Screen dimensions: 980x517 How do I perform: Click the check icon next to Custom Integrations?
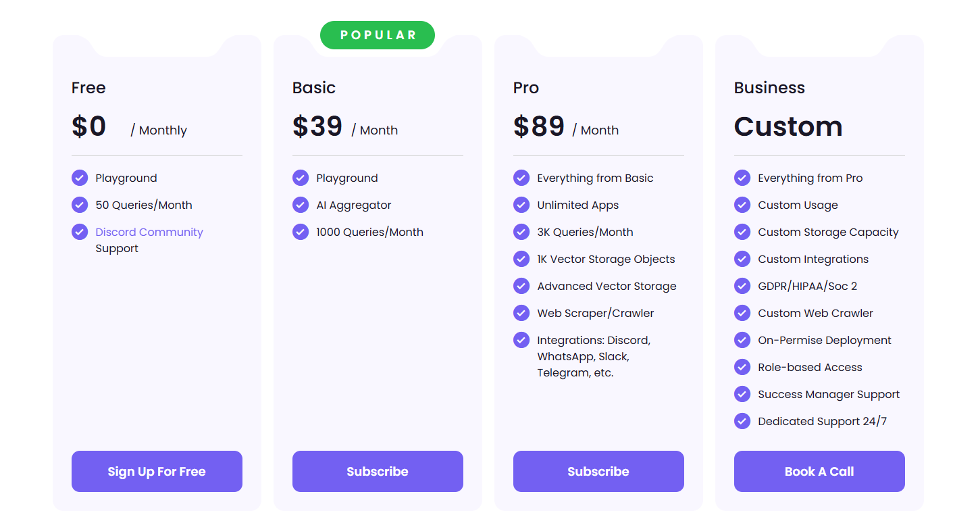(742, 259)
